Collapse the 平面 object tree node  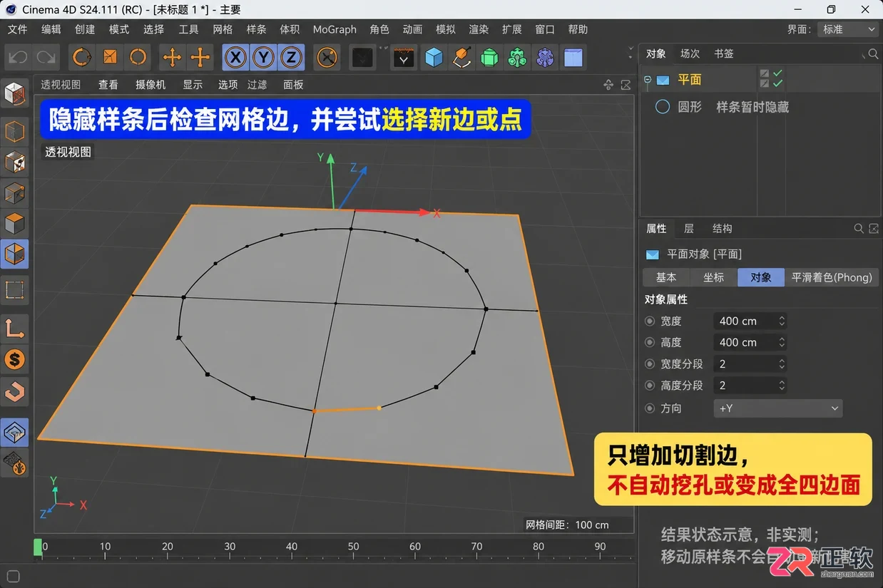point(648,80)
